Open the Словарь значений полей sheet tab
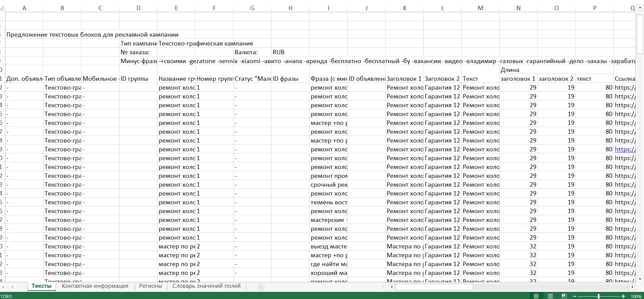Image resolution: width=644 pixels, height=299 pixels. pos(206,286)
